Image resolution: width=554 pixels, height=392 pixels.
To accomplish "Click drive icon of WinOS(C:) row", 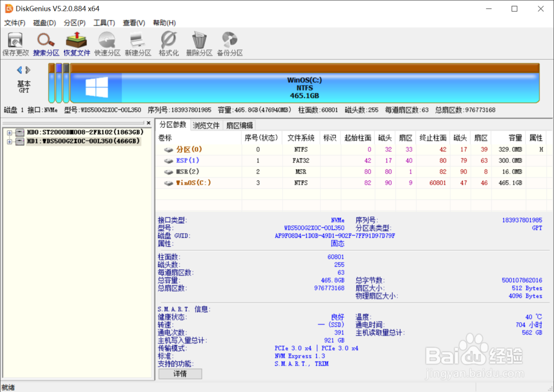I will [168, 183].
